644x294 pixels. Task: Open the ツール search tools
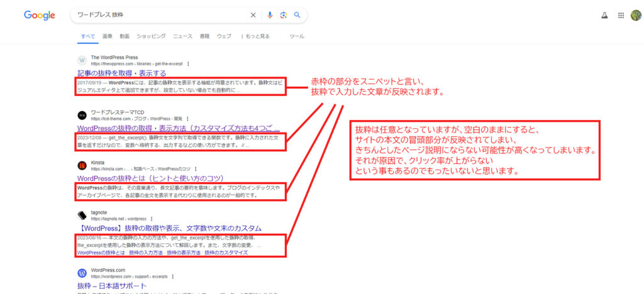point(296,36)
